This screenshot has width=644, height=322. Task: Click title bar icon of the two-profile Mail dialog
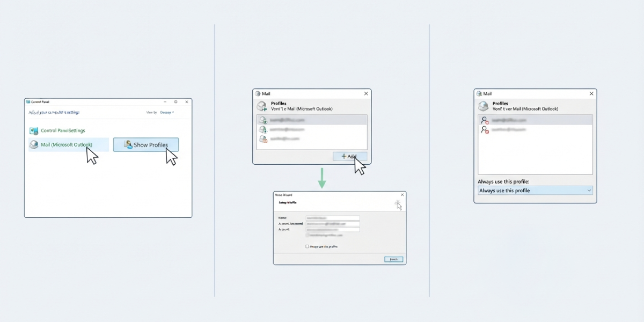tap(479, 93)
